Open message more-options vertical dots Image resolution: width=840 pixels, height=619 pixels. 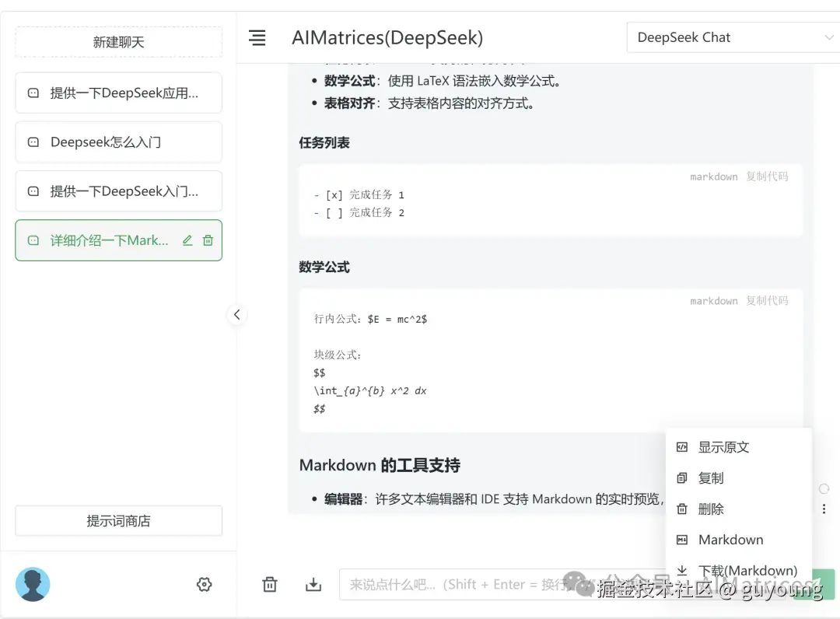[824, 509]
